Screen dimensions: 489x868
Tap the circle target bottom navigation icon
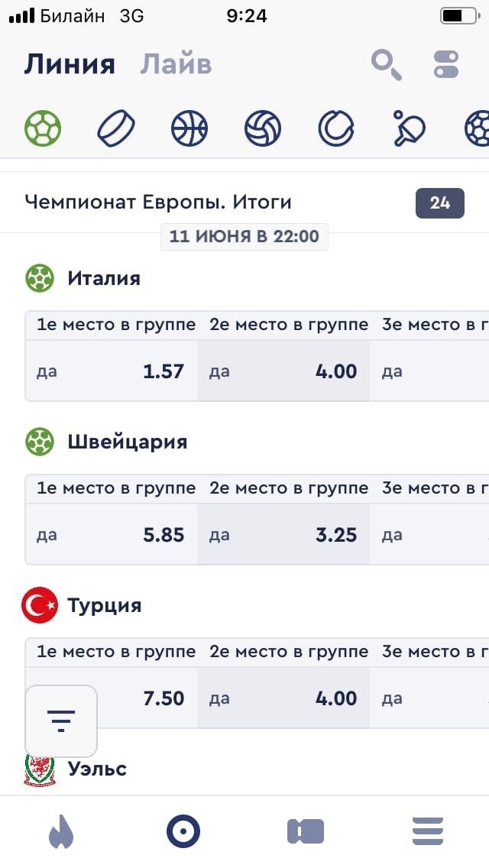pyautogui.click(x=183, y=831)
